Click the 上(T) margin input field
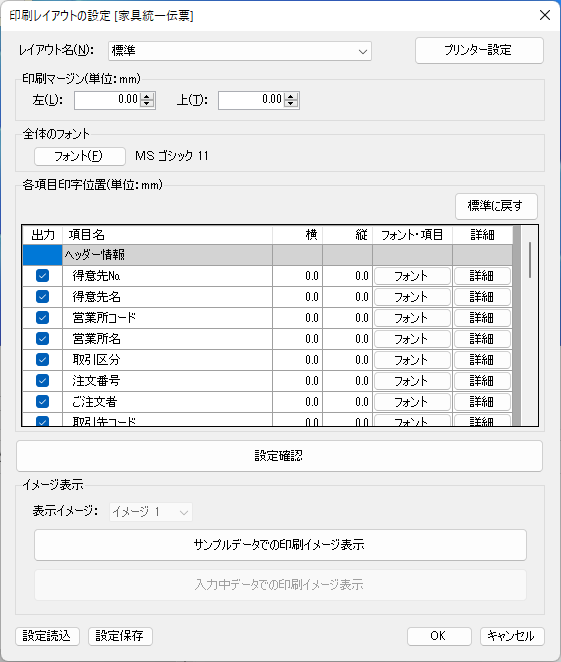 pos(252,100)
